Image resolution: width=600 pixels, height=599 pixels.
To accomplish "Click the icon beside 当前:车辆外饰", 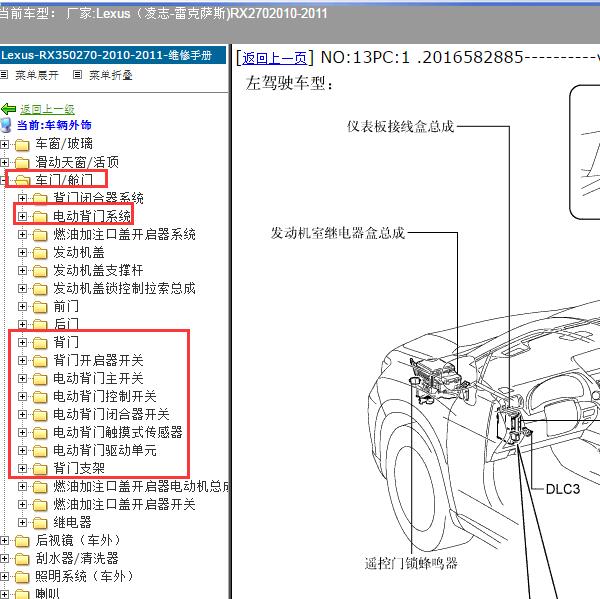I will pos(6,125).
